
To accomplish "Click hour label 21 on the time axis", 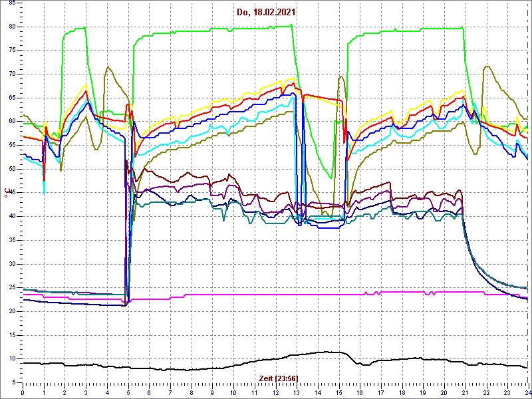I will pos(465,392).
